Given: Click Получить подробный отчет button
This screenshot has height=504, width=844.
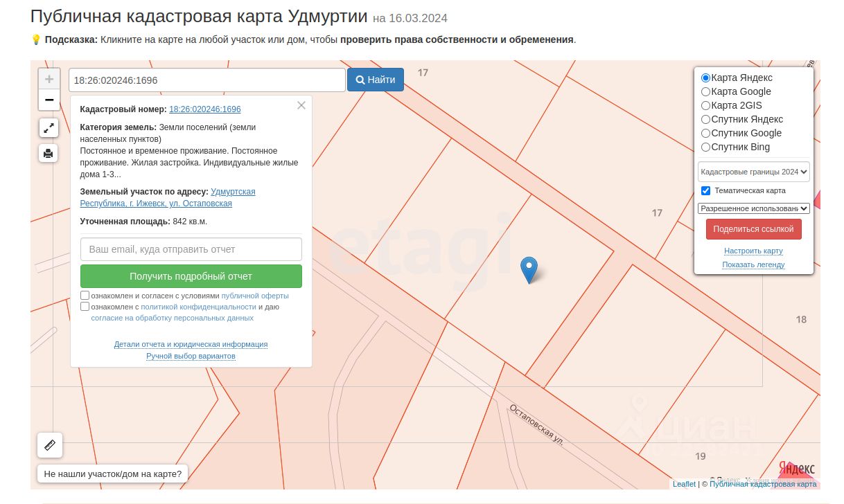Looking at the screenshot, I should pos(191,276).
